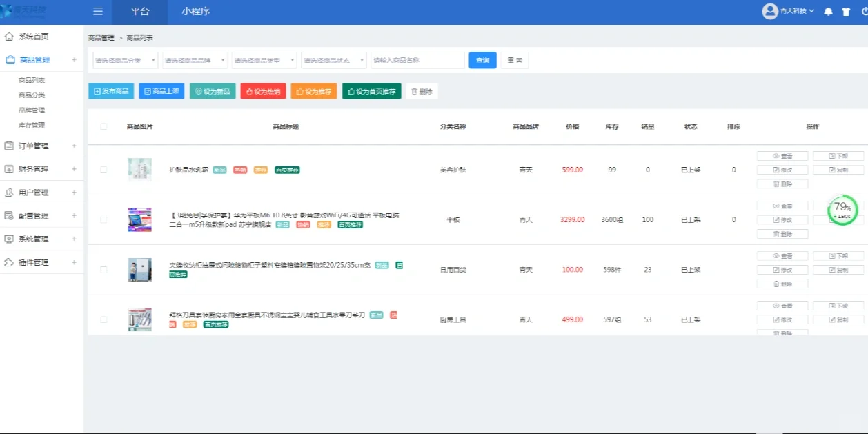Toggle the hamburger sidebar collapse icon
This screenshot has width=868, height=434.
(98, 12)
